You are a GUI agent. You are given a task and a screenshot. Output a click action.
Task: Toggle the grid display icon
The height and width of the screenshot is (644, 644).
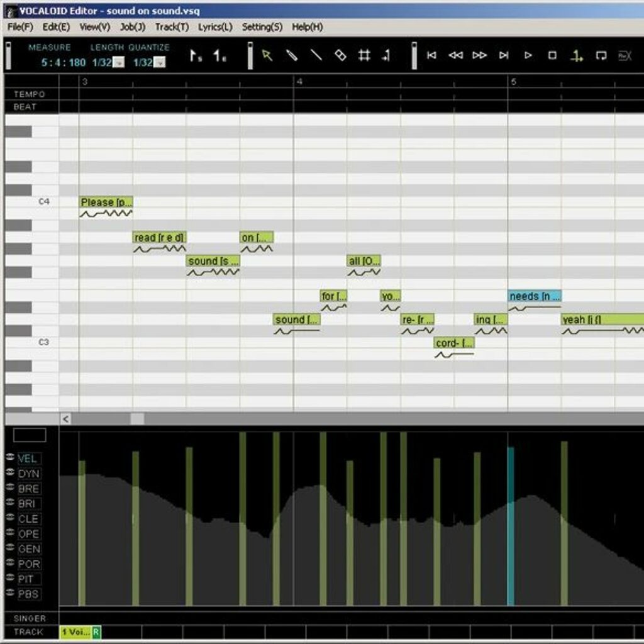pos(364,55)
